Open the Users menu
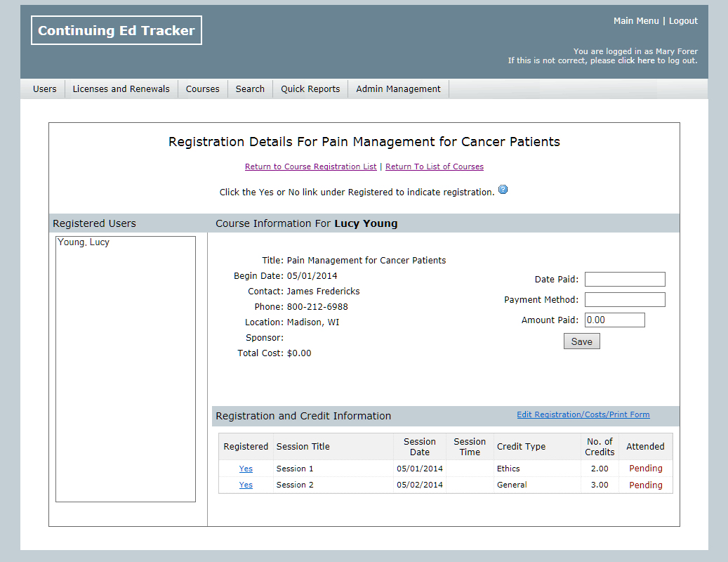 point(45,89)
